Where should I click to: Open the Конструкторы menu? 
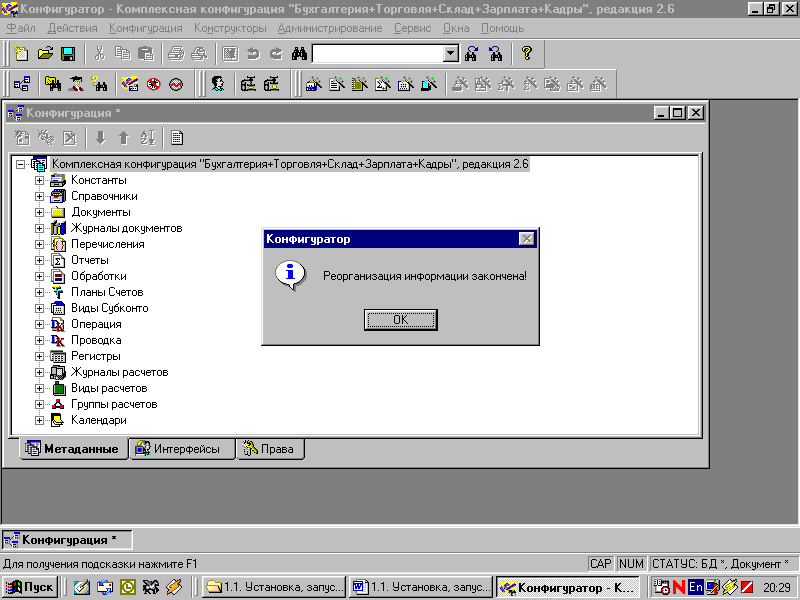point(230,28)
